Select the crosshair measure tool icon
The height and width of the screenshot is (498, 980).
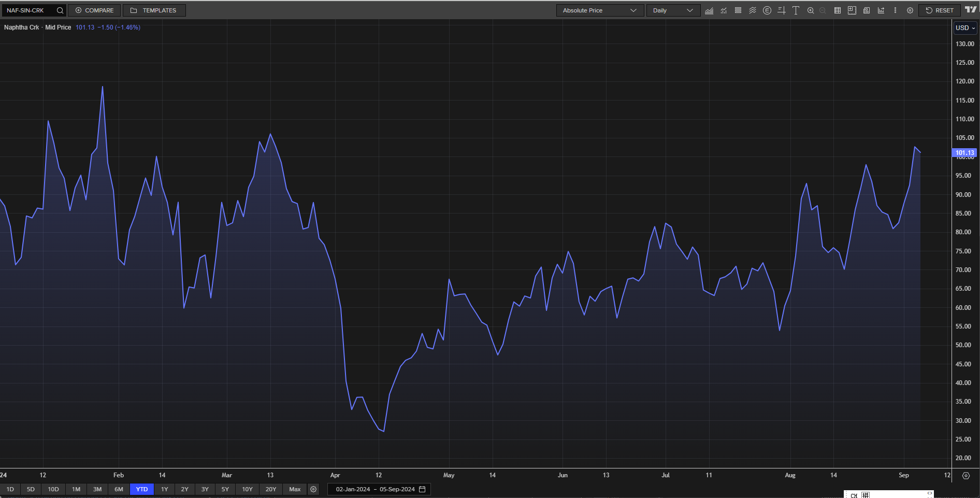point(782,10)
